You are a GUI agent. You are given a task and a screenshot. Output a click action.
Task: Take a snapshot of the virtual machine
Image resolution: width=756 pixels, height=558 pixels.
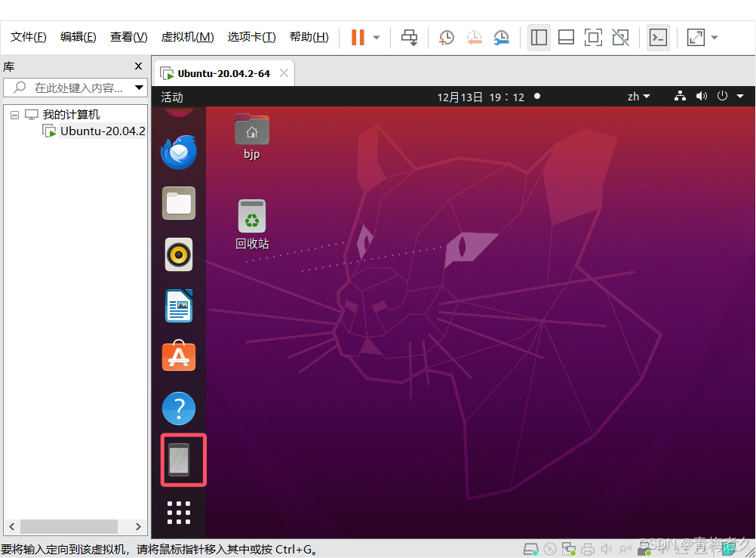pos(447,37)
